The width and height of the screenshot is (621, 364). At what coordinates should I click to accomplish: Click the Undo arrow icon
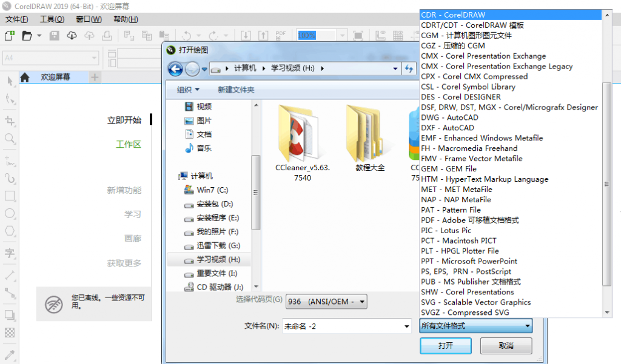coord(187,36)
